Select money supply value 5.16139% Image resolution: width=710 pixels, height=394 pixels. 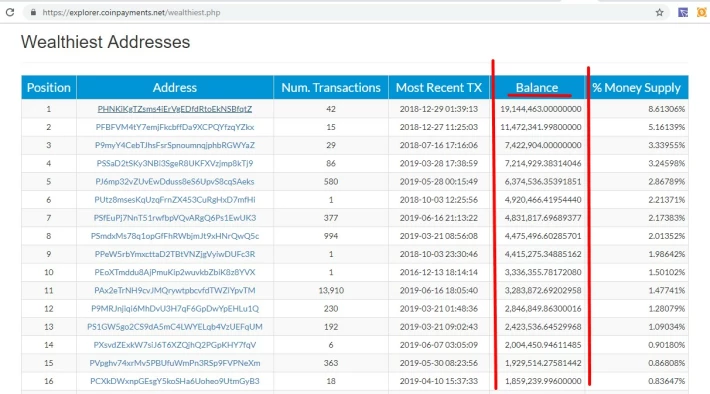[x=667, y=127]
